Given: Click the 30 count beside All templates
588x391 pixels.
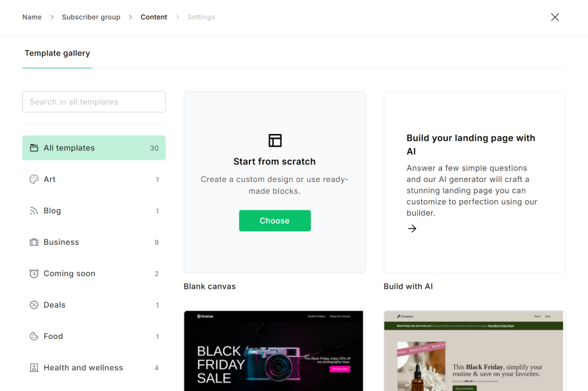Looking at the screenshot, I should tap(155, 148).
